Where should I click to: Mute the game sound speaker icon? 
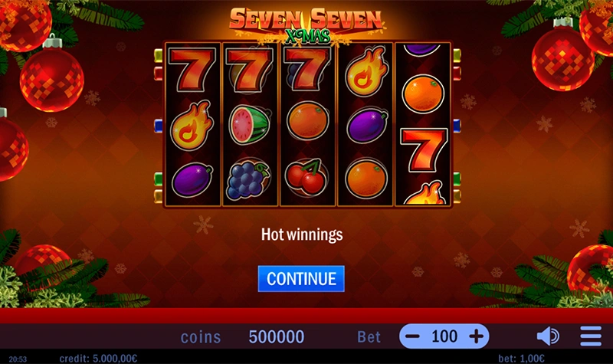[548, 336]
